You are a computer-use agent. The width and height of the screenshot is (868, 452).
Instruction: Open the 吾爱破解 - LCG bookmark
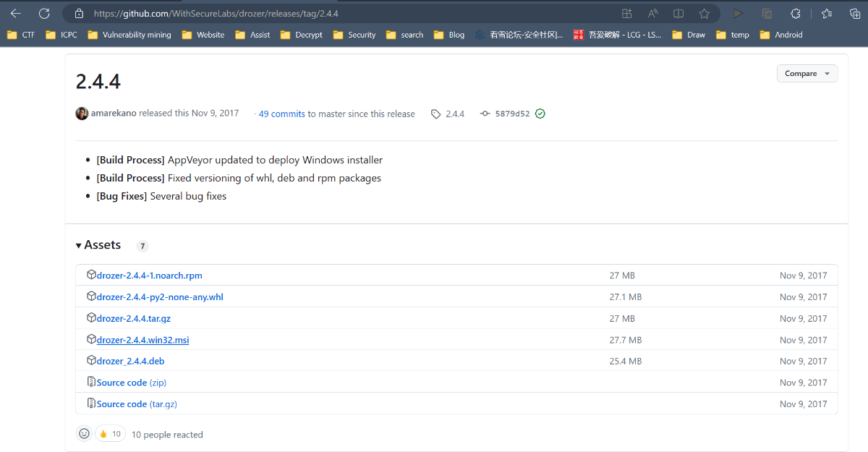pos(618,35)
